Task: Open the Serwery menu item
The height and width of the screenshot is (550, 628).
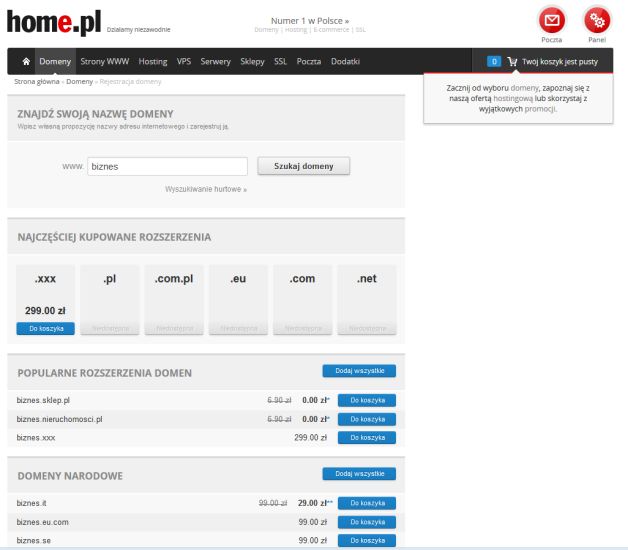Action: [215, 61]
